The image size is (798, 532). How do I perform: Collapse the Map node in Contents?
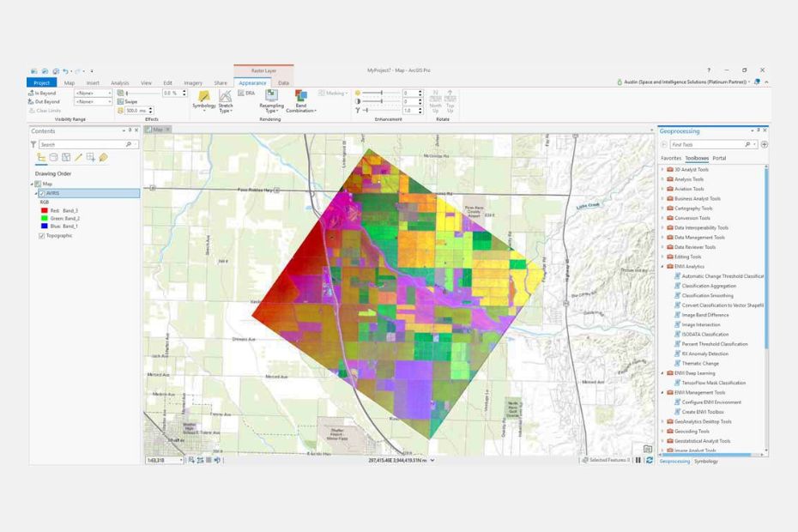pos(32,184)
